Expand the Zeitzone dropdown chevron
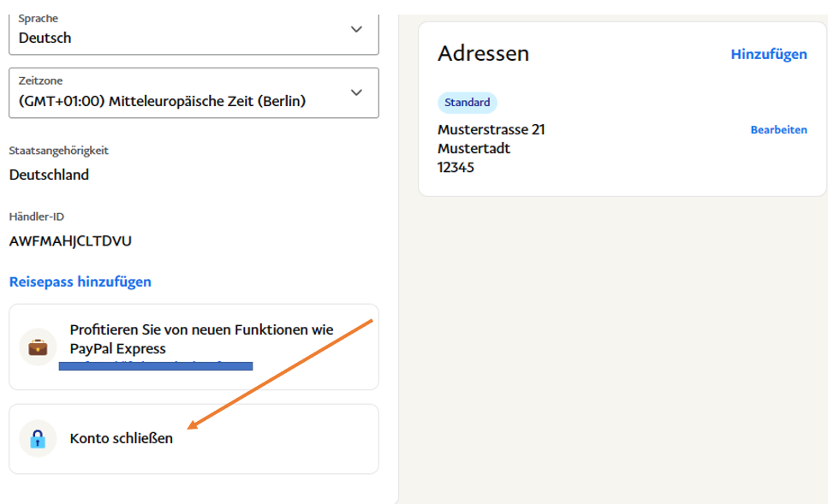The height and width of the screenshot is (504, 828). pos(356,92)
